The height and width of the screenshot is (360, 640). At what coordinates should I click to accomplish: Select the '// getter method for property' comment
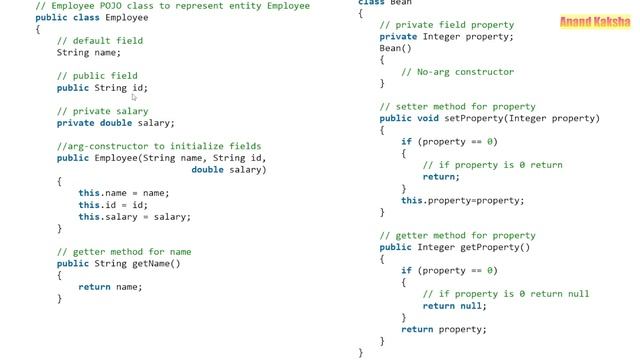457,236
